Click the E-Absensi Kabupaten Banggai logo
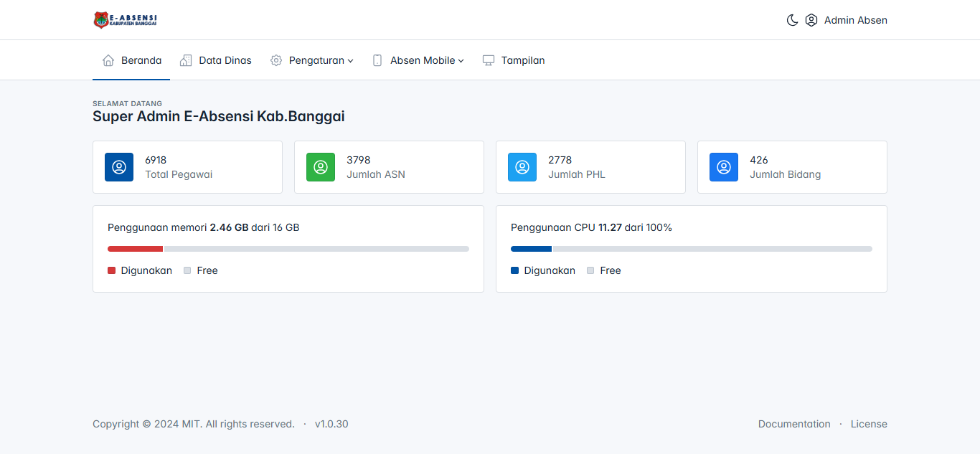Viewport: 980px width, 454px height. point(126,20)
